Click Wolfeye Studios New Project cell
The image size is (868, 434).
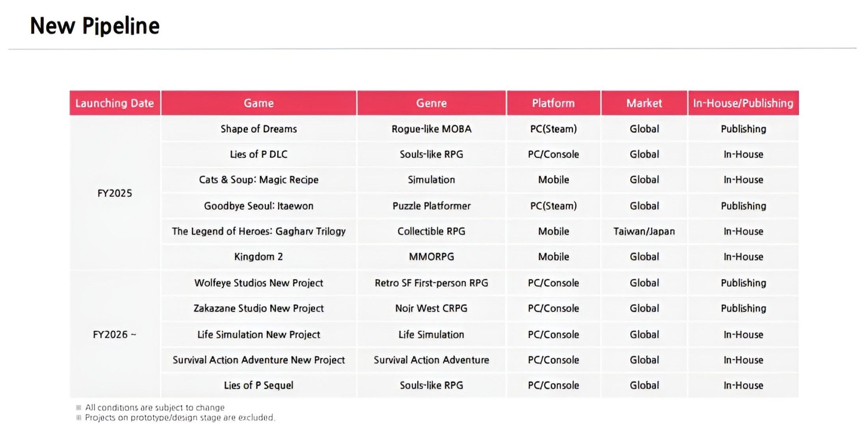(258, 283)
